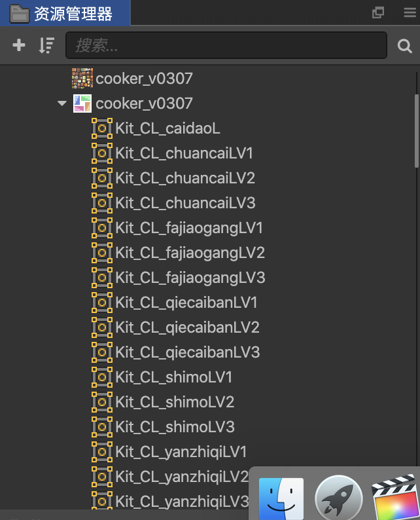The image size is (420, 520).
Task: Choose the Kit_CL_qiecaibanLV1 asset
Action: click(186, 303)
